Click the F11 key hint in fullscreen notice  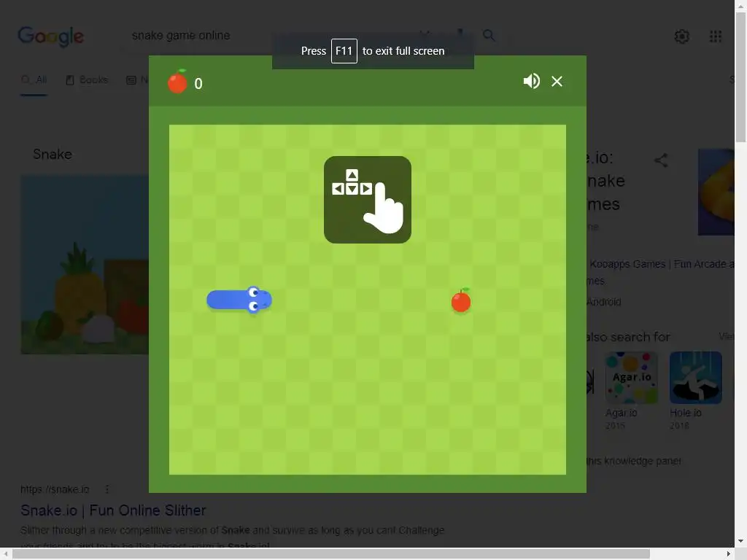pos(344,51)
